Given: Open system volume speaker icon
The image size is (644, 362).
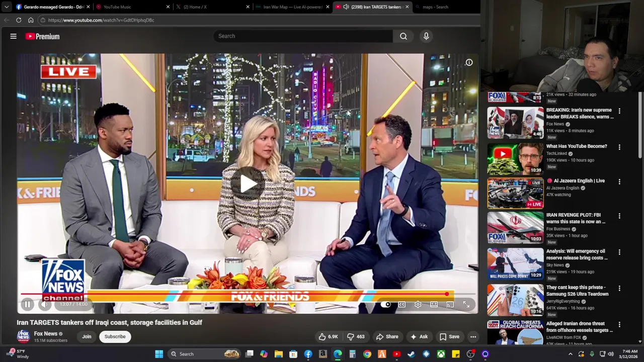Looking at the screenshot, I should coord(611,354).
